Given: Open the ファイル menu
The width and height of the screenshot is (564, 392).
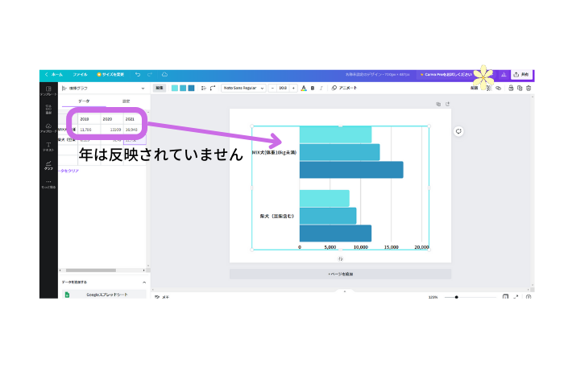Looking at the screenshot, I should click(80, 75).
